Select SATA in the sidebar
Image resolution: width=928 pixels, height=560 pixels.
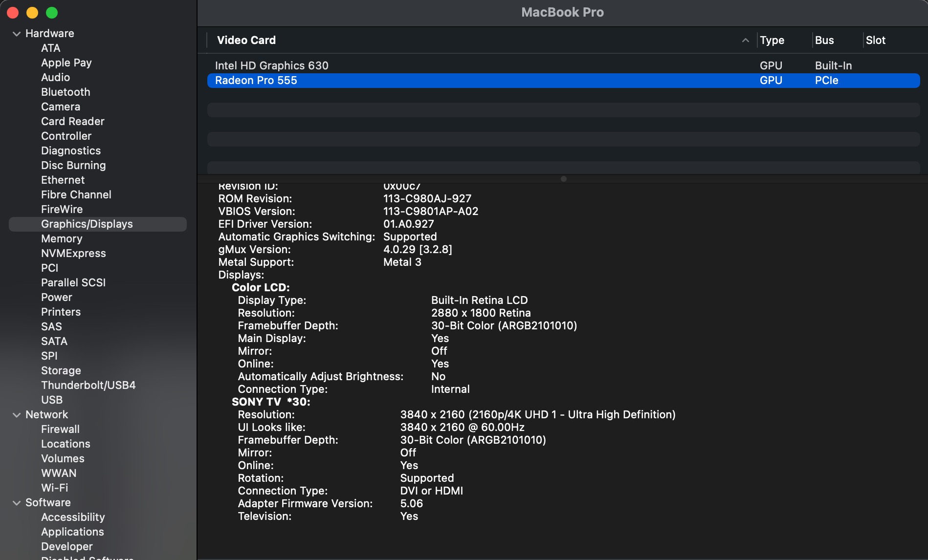tap(54, 341)
